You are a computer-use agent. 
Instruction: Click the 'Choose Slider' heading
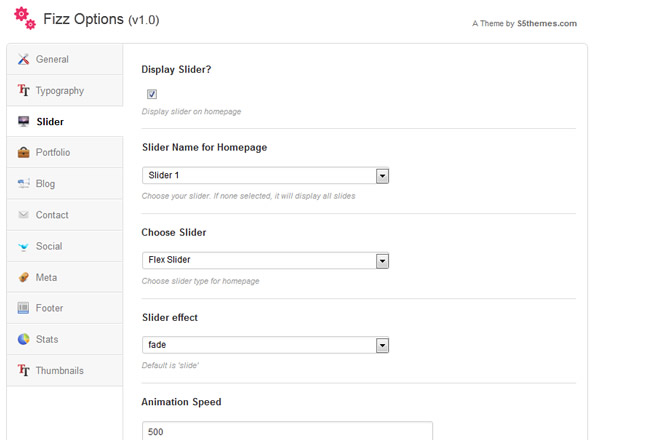(174, 232)
